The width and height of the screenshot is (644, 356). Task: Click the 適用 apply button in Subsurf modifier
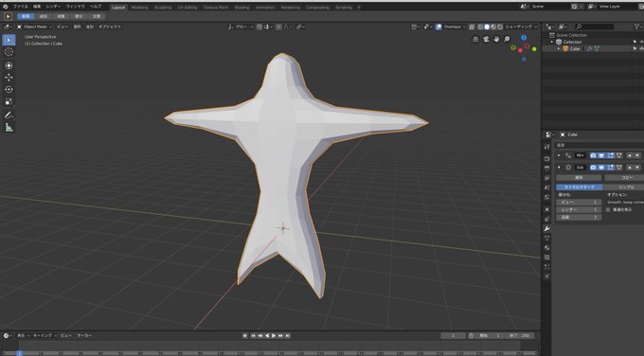(x=579, y=178)
